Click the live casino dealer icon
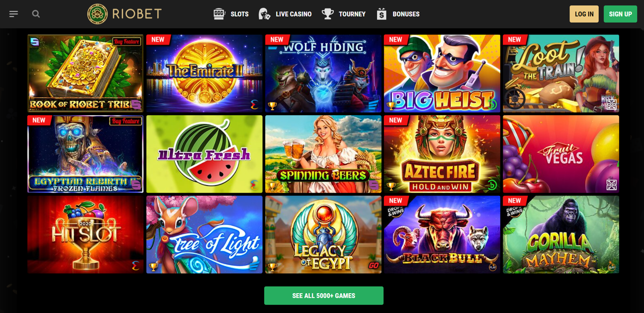 [264, 14]
